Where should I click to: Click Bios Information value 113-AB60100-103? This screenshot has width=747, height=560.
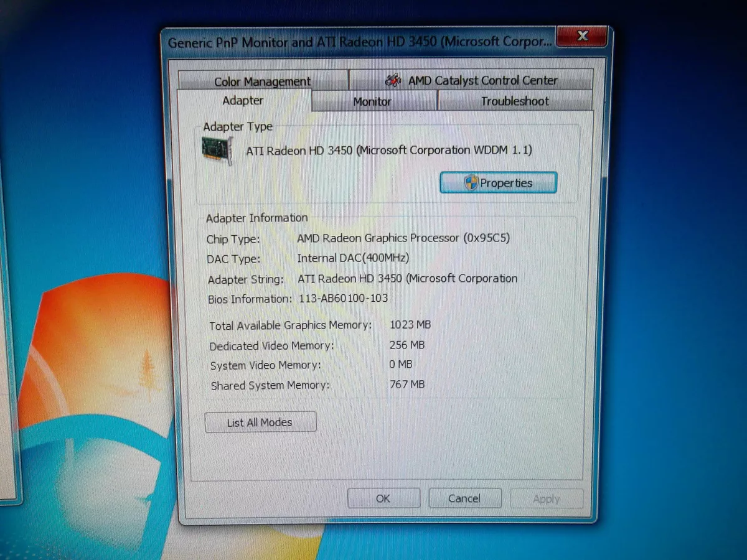pyautogui.click(x=343, y=298)
